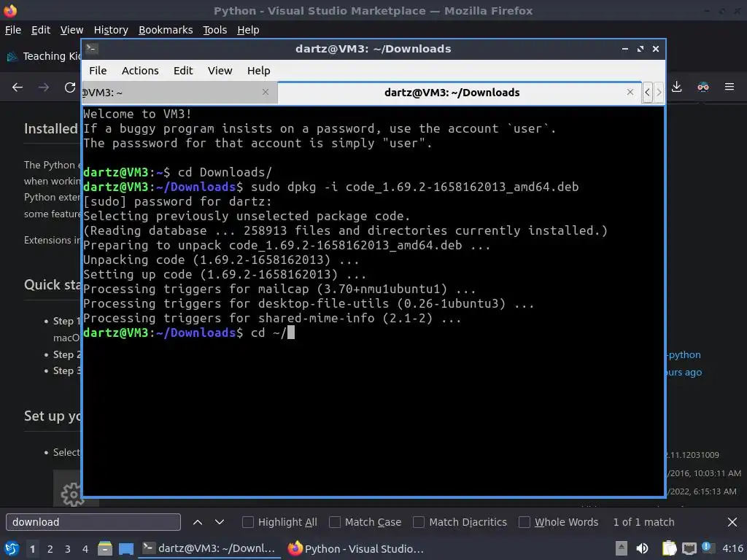Go forward in Firefox
The width and height of the screenshot is (747, 560).
click(43, 87)
